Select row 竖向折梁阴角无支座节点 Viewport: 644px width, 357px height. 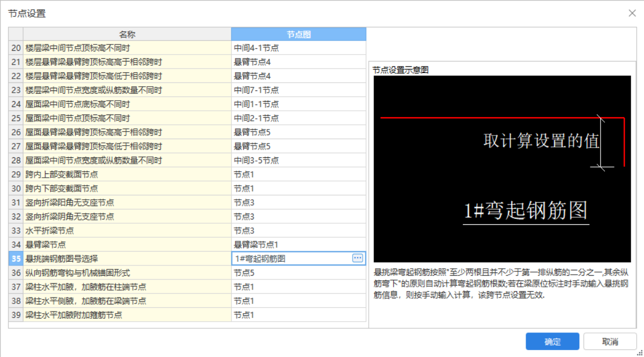[127, 216]
